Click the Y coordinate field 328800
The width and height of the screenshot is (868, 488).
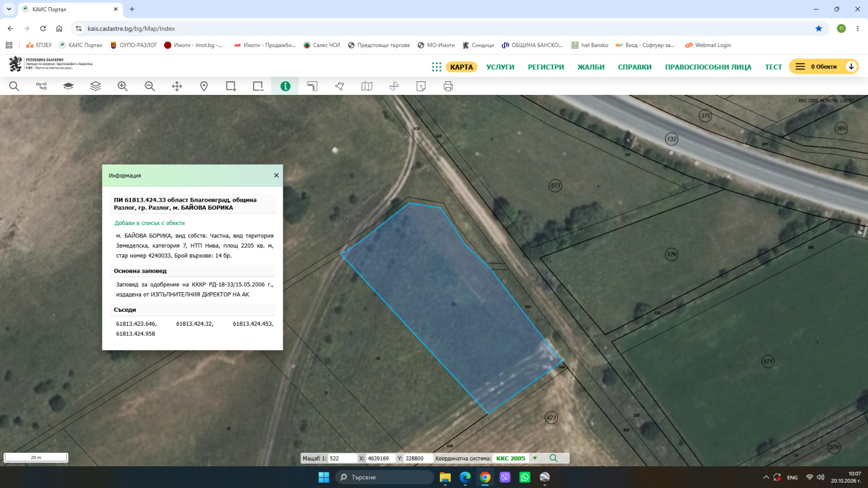(418, 458)
